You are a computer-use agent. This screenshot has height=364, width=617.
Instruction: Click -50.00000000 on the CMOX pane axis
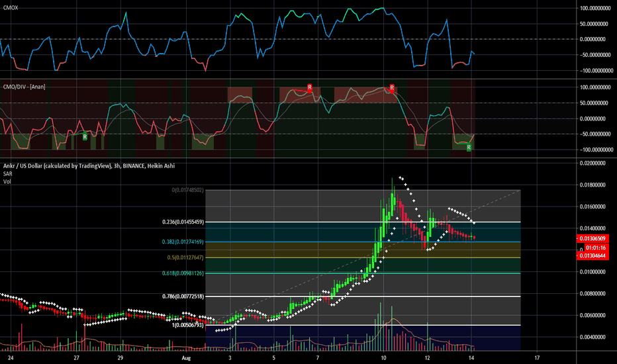coord(595,55)
